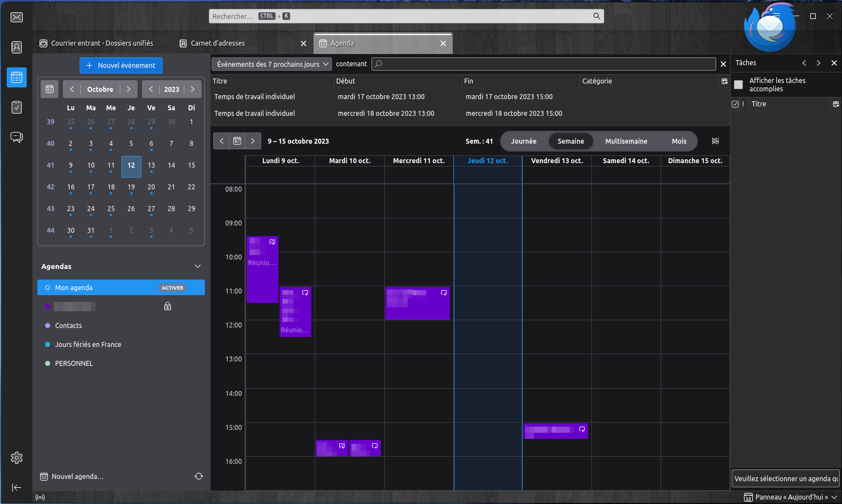Switch to the Mois view
The height and width of the screenshot is (504, 842).
tap(679, 141)
